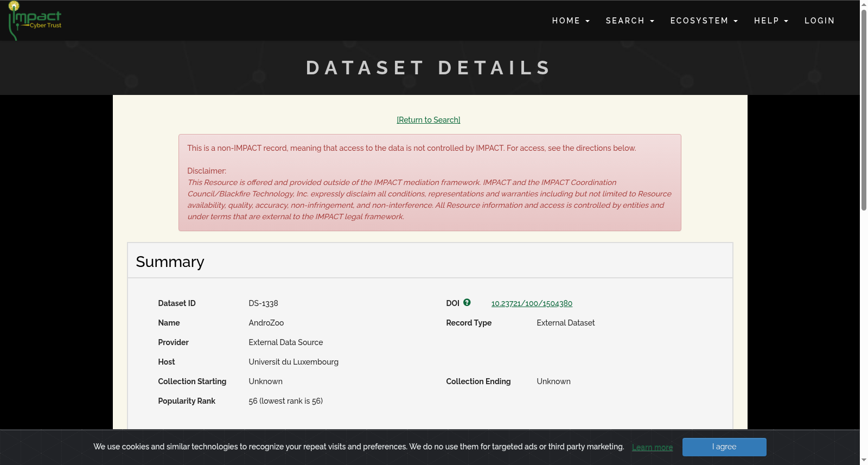Viewport: 868px width, 465px height.
Task: Select Dataset ID value DS-1338
Action: click(263, 303)
